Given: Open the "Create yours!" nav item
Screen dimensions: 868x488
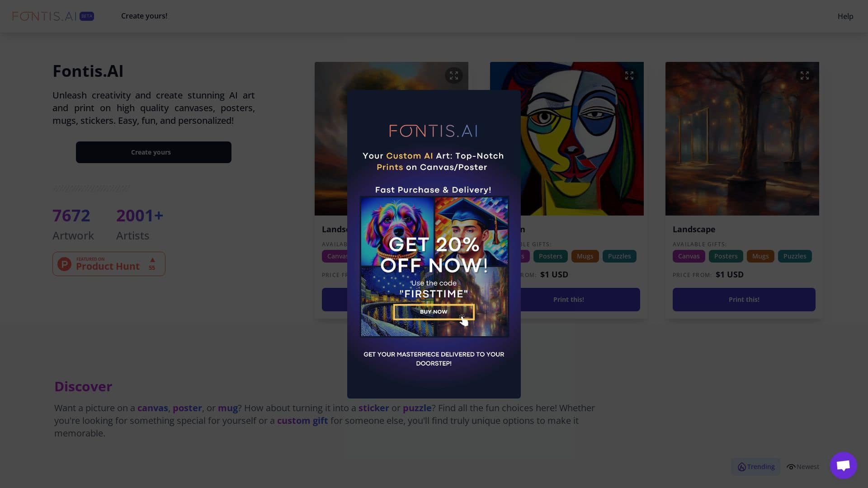Looking at the screenshot, I should (144, 16).
